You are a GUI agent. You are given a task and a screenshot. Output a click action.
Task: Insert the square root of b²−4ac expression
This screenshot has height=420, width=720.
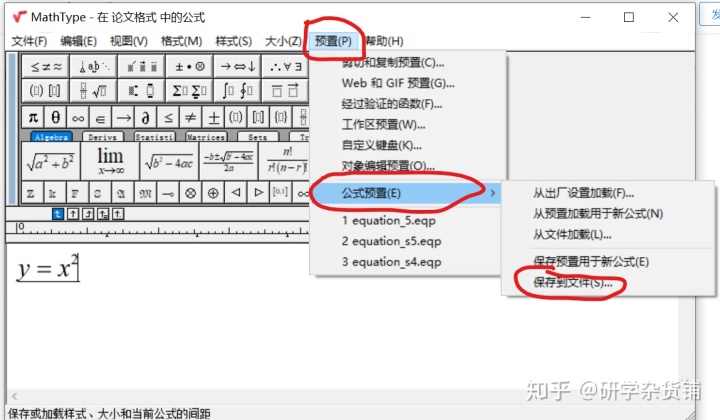169,161
